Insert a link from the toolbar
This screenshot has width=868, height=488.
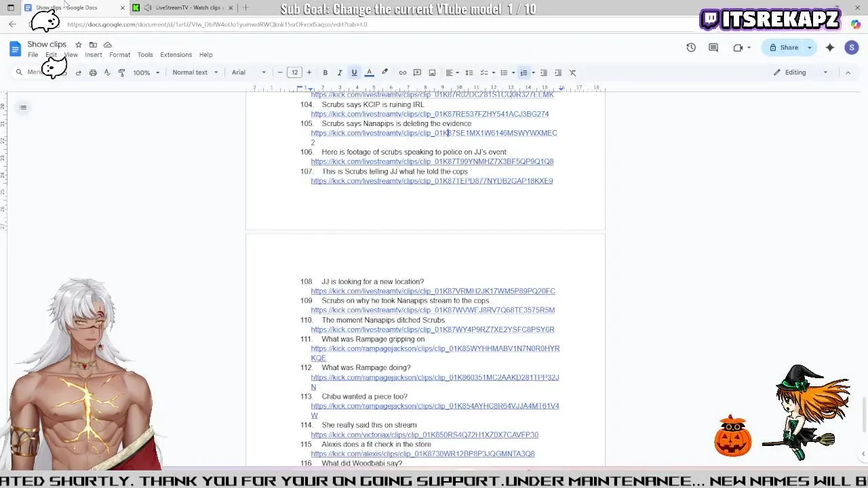click(403, 73)
